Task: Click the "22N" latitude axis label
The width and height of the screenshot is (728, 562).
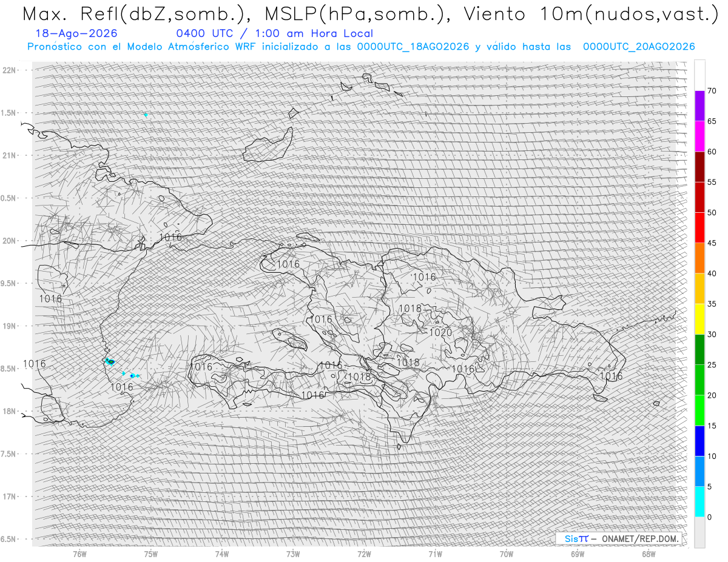Action: click(x=10, y=70)
